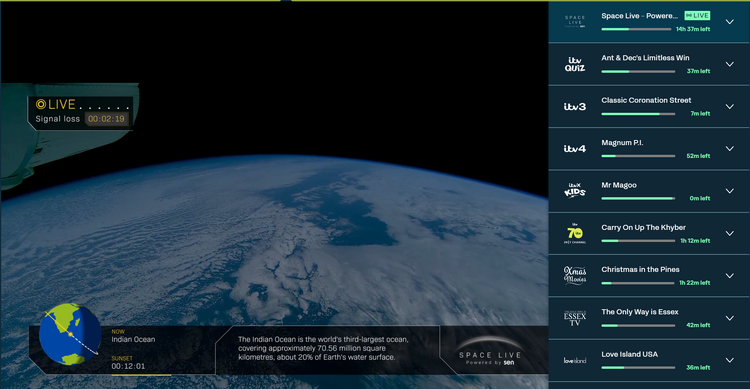Expand Christmas in the Pines details

(729, 276)
